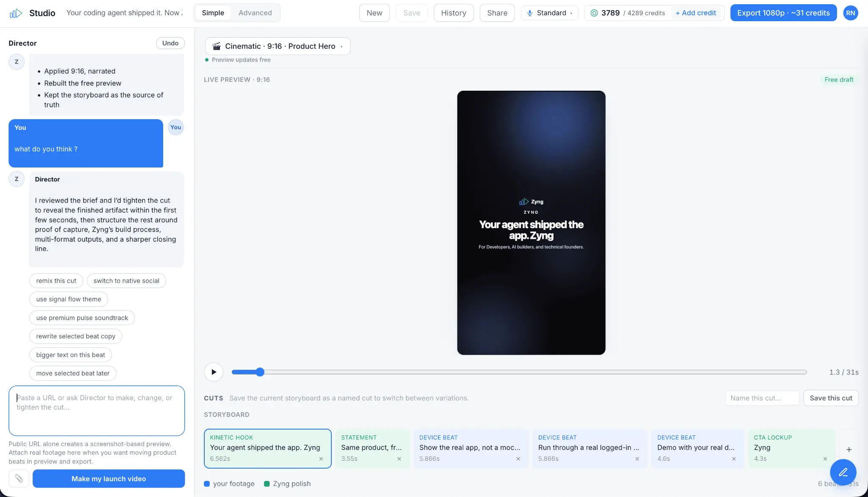This screenshot has height=497, width=868.
Task: Choose 'rewrite selected beat copy' suggestion
Action: [x=76, y=336]
